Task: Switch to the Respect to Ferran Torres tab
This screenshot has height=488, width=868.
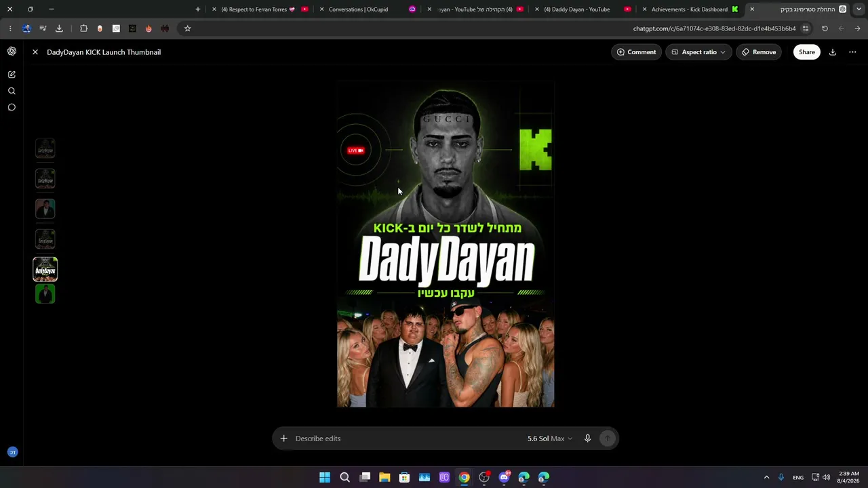Action: pos(260,9)
